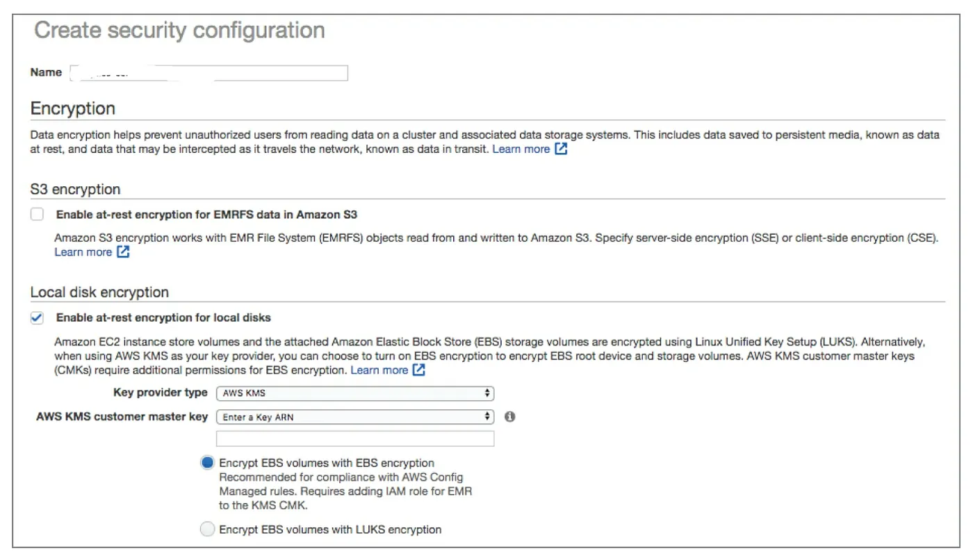Click the 'Create security configuration' page heading
This screenshot has height=560, width=973.
coord(179,31)
